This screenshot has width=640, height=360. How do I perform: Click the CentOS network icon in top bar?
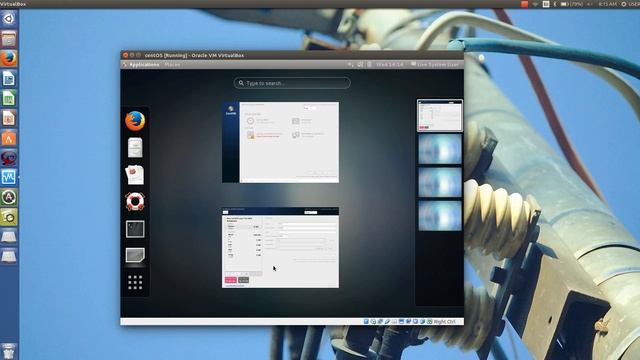tap(350, 64)
